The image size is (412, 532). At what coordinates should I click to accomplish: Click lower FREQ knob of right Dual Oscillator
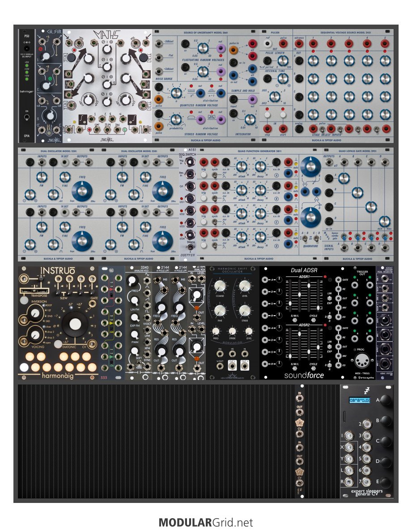point(162,241)
